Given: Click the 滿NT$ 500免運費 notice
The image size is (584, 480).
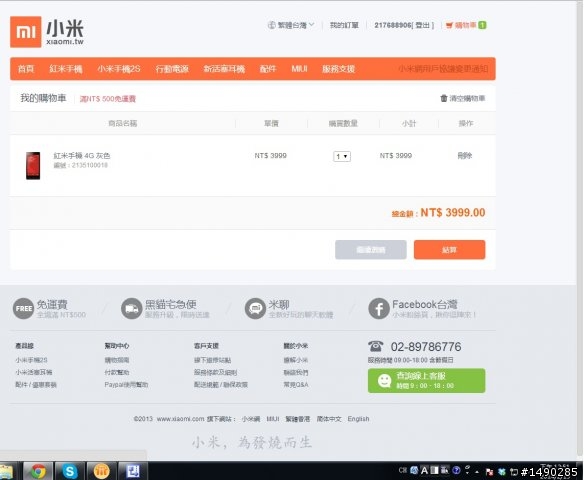Looking at the screenshot, I should (108, 99).
